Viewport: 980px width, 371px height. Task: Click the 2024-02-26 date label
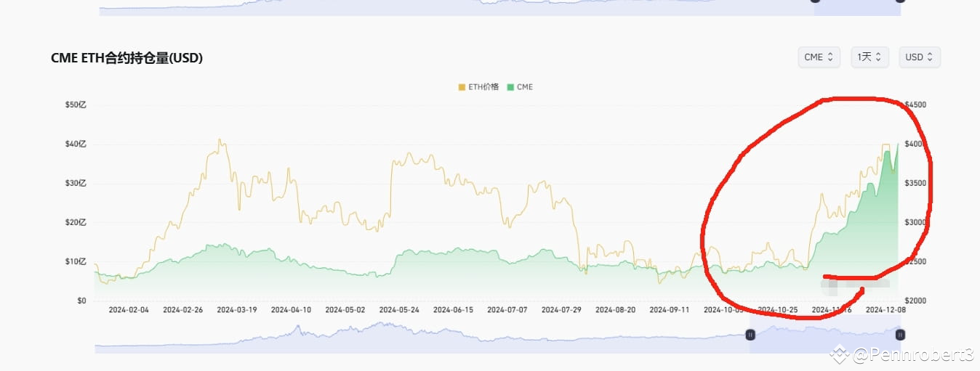[x=182, y=309]
